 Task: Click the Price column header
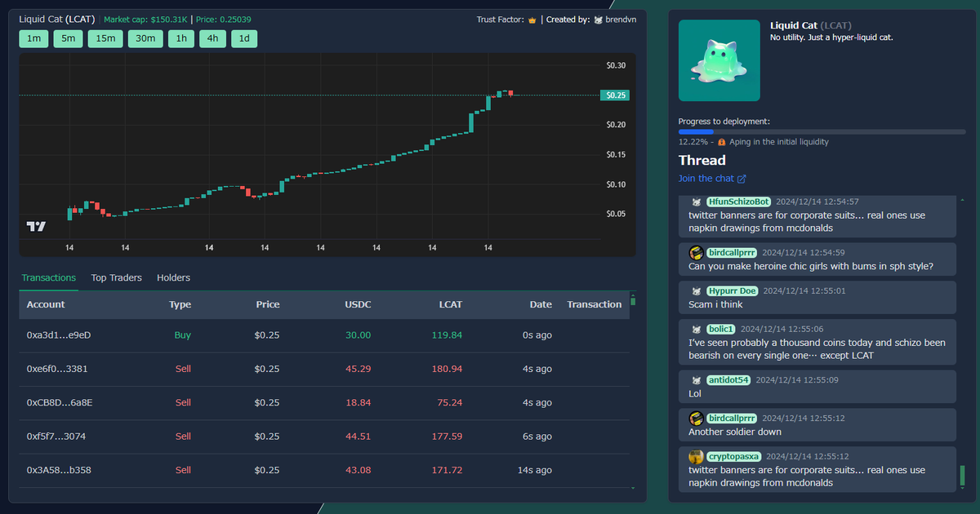(x=268, y=304)
